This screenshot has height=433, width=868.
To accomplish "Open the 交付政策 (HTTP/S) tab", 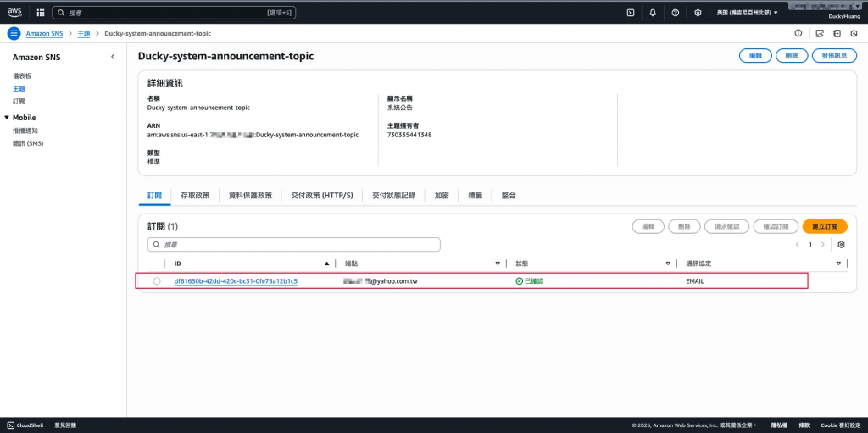I will point(321,196).
